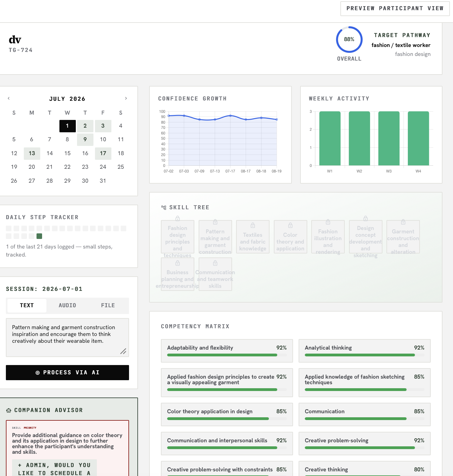This screenshot has width=453, height=476.
Task: Grab the text area resize handle
Action: click(123, 351)
